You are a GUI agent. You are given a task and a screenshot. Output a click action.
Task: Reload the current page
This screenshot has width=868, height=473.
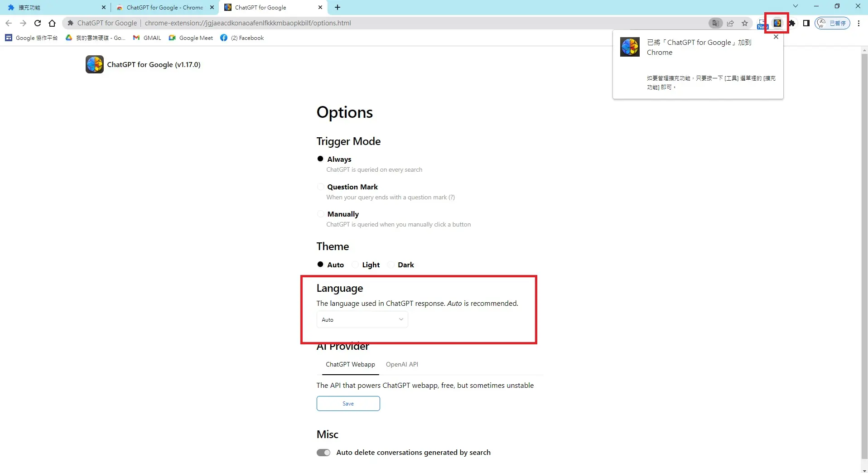[38, 23]
